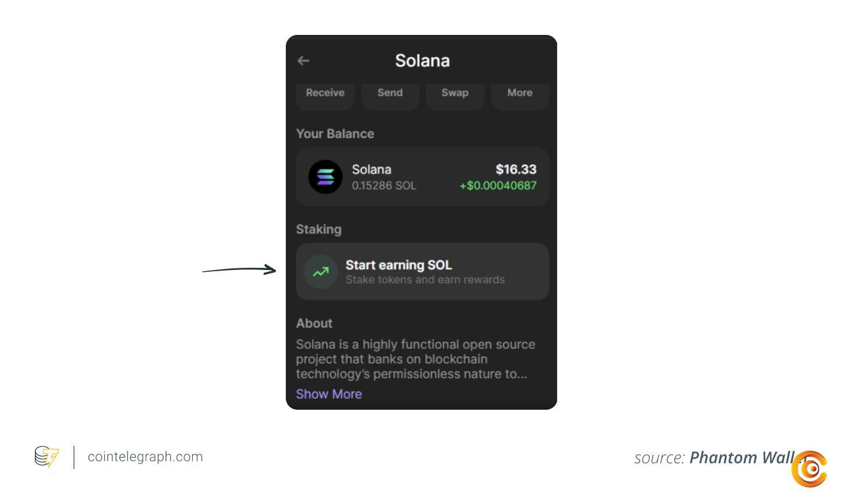Screen dimensions: 844x504
Task: Open cointelegraph.com link text
Action: click(146, 457)
